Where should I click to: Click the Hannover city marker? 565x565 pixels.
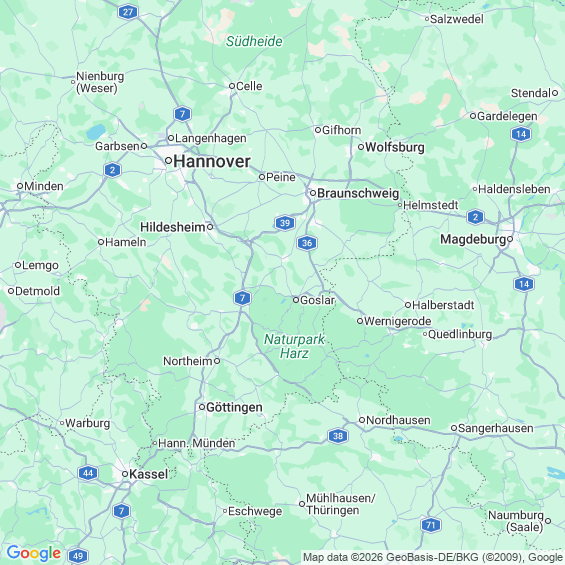pos(168,160)
